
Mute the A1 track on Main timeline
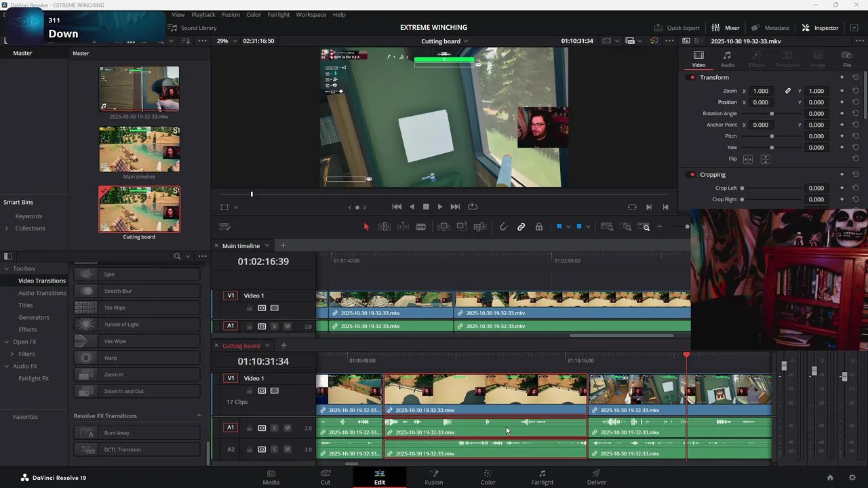pyautogui.click(x=288, y=327)
